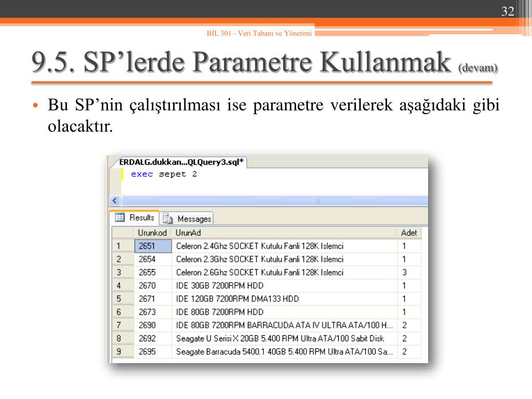Click Urunkod cell 2673
The height and width of the screenshot is (399, 532).
pyautogui.click(x=153, y=312)
